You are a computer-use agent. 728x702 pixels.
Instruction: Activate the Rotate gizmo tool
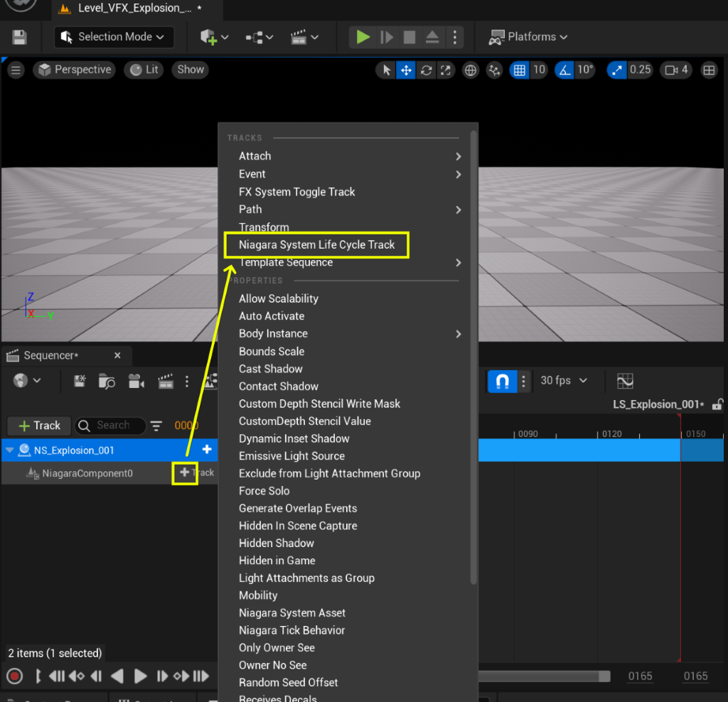427,70
